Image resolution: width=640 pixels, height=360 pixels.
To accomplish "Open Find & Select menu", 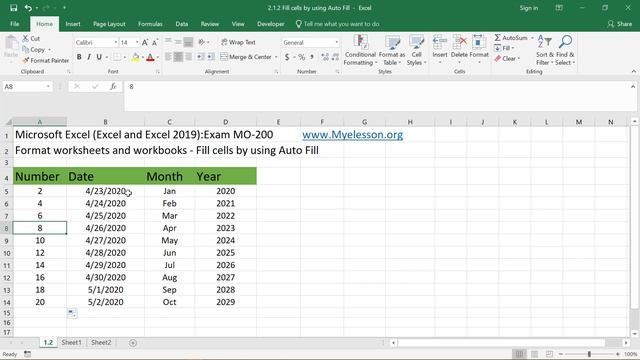I will (x=565, y=50).
